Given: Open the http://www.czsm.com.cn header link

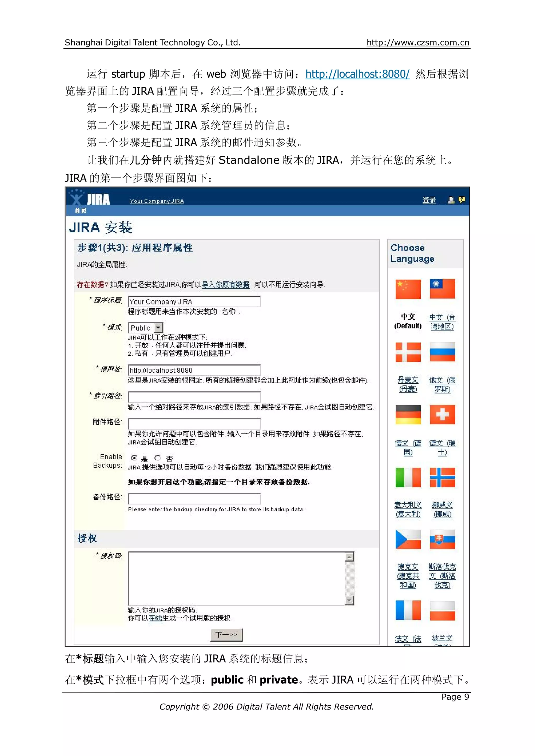Looking at the screenshot, I should pyautogui.click(x=418, y=43).
